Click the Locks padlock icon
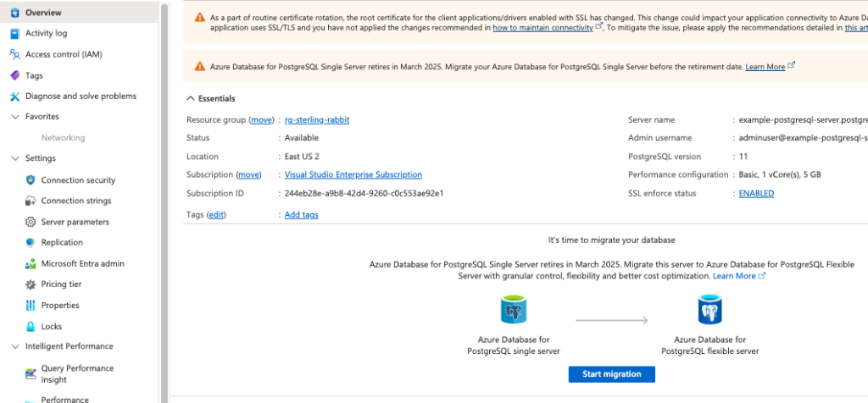This screenshot has width=868, height=403. pyautogui.click(x=31, y=326)
